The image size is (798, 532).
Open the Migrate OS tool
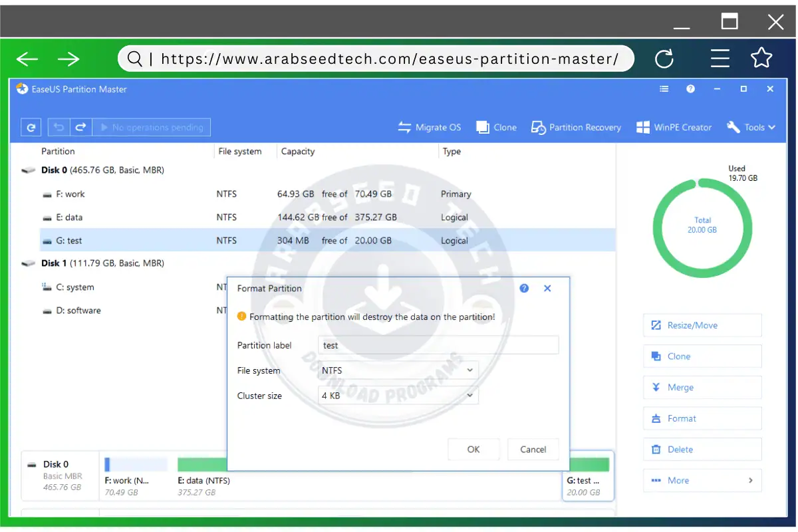[x=430, y=127]
